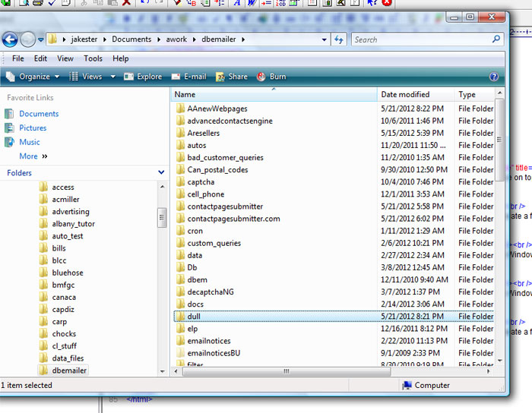This screenshot has width=532, height=413.
Task: Select the decaptchaNG folder
Action: coord(211,292)
